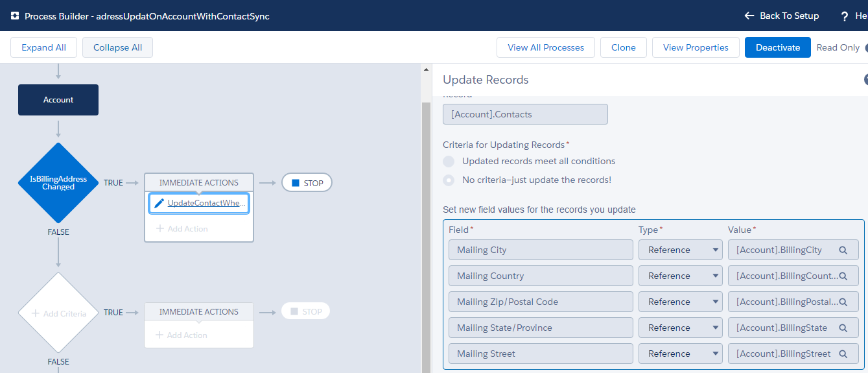Select 'Updated records meet all conditions' radio
Viewport: 868px width, 373px height.
pyautogui.click(x=449, y=161)
